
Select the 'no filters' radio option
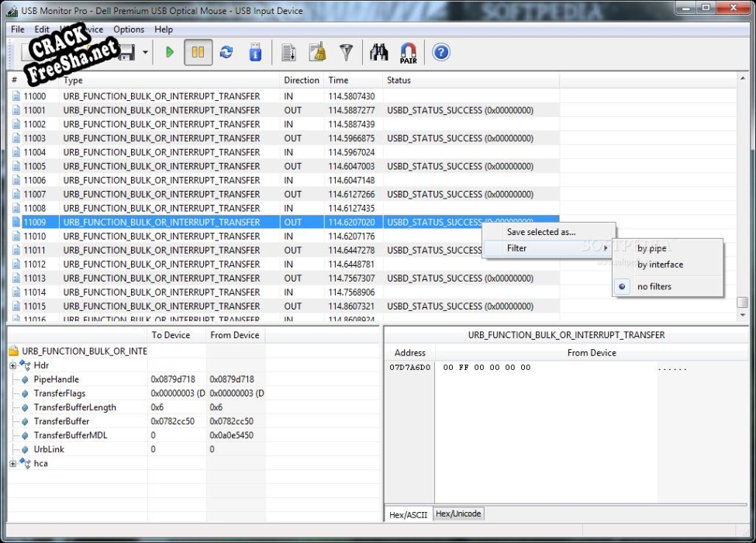[x=654, y=287]
